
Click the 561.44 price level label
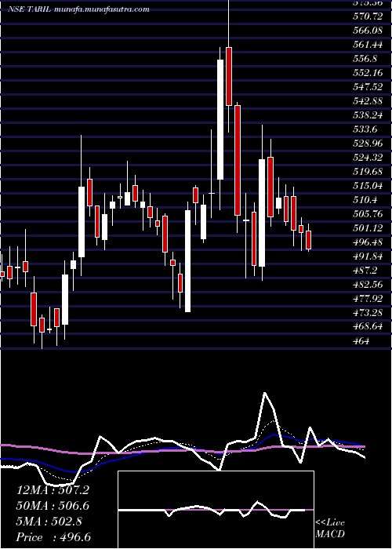[367, 44]
